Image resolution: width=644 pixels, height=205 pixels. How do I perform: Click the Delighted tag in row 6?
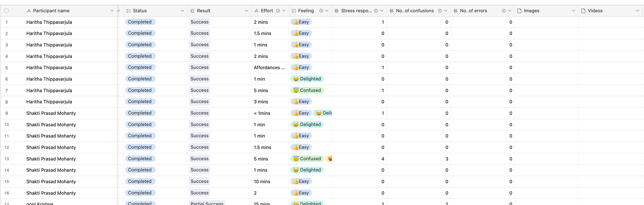[x=307, y=79]
